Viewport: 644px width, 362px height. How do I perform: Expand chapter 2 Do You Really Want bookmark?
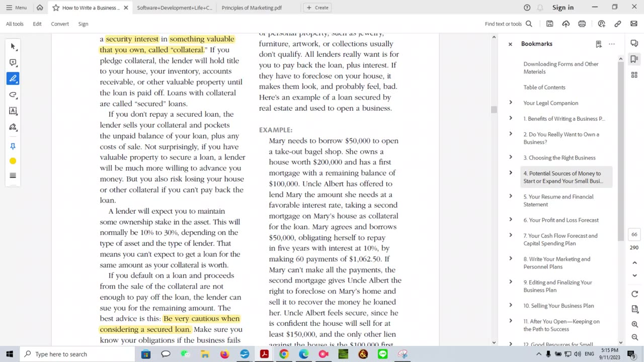pyautogui.click(x=511, y=134)
